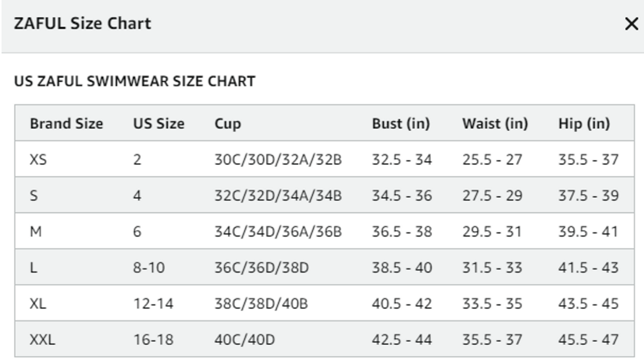Click the 40C/40D cup cell

(245, 340)
